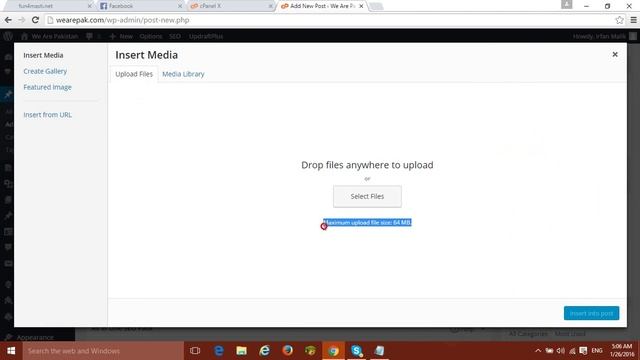Image resolution: width=640 pixels, height=360 pixels.
Task: Open the Howdy, Irfan Malik account menu
Action: tap(604, 36)
